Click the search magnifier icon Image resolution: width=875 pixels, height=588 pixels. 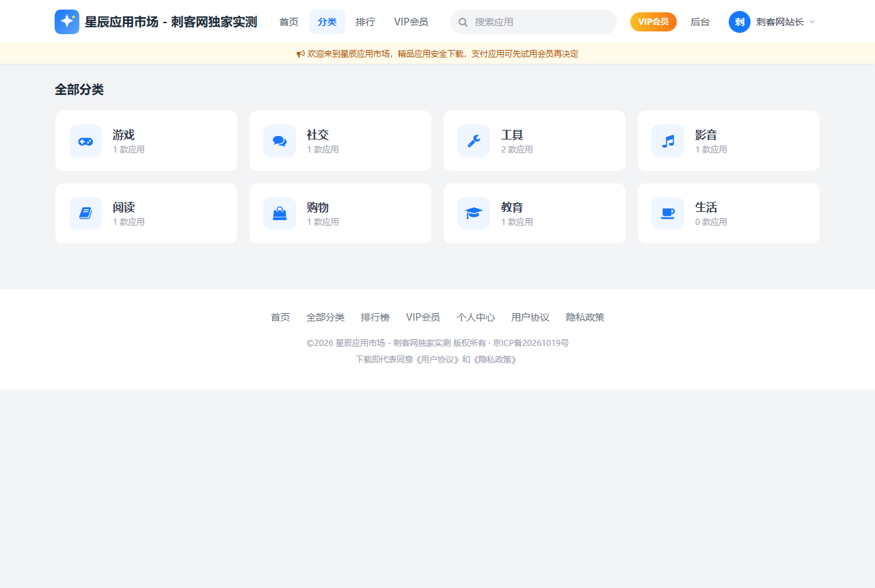[x=463, y=22]
